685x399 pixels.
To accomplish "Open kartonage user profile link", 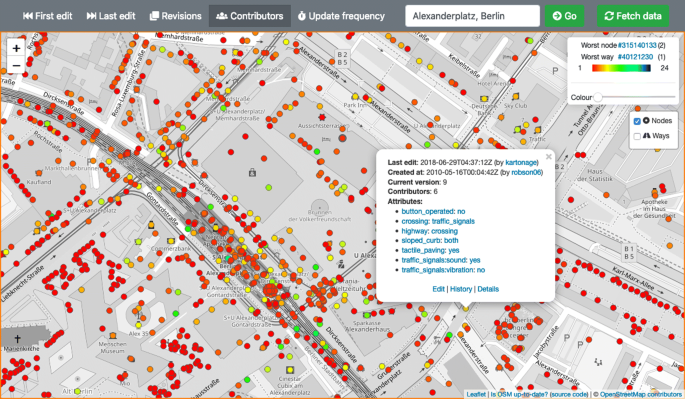I will click(521, 162).
